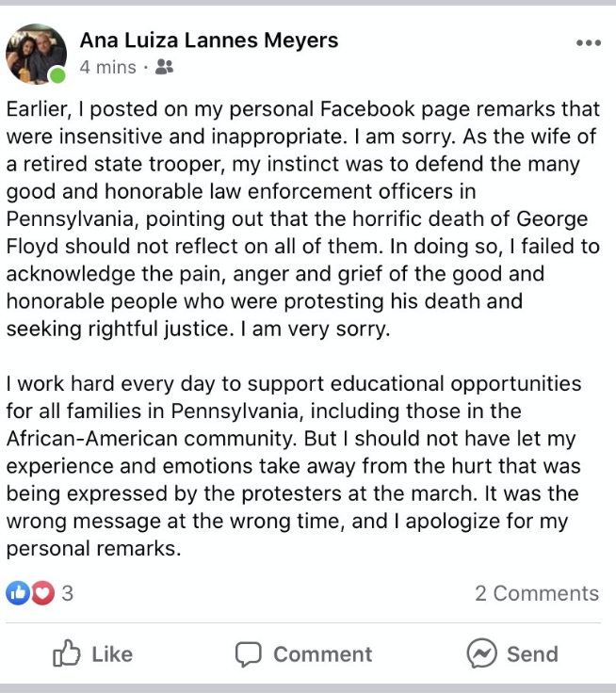The image size is (616, 693).
Task: Click the 'personal remarks.' closing line
Action: click(x=94, y=549)
